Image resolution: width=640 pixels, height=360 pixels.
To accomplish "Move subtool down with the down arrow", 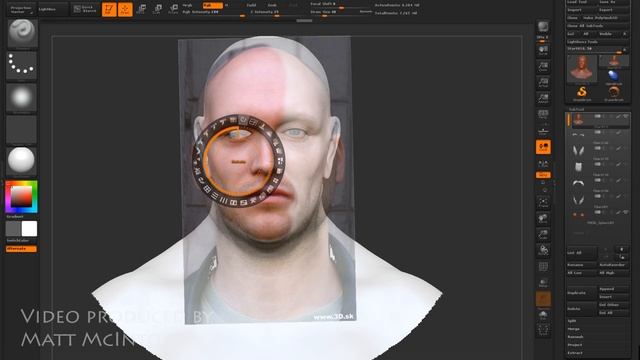I will 622,257.
